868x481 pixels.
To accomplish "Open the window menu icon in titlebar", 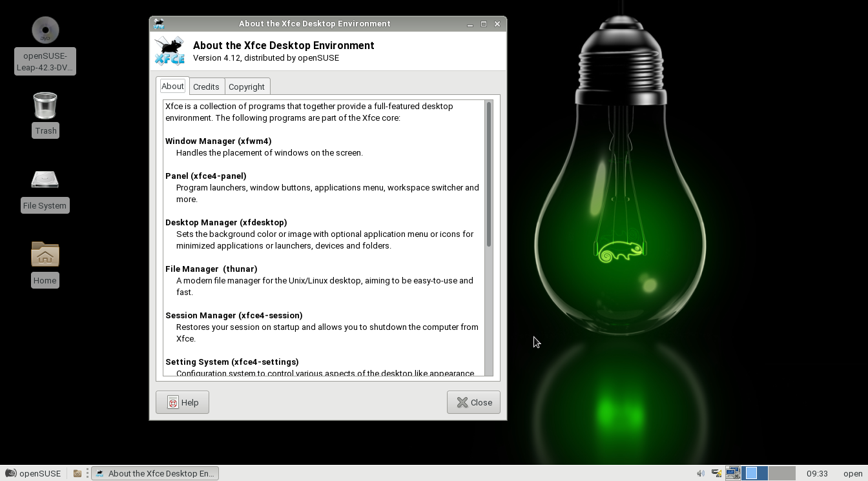I will 159,24.
